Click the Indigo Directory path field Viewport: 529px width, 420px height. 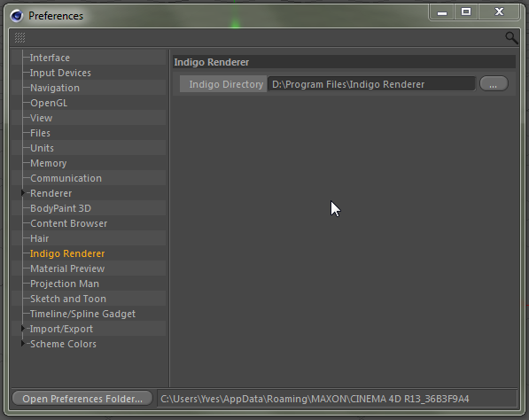pyautogui.click(x=371, y=84)
